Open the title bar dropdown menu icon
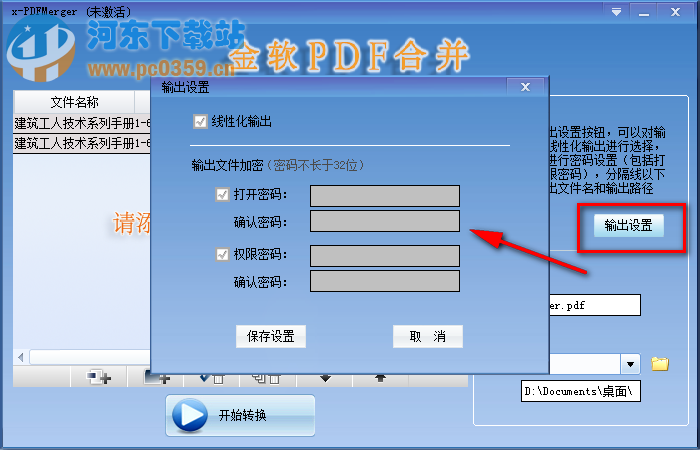This screenshot has height=450, width=700. (617, 12)
